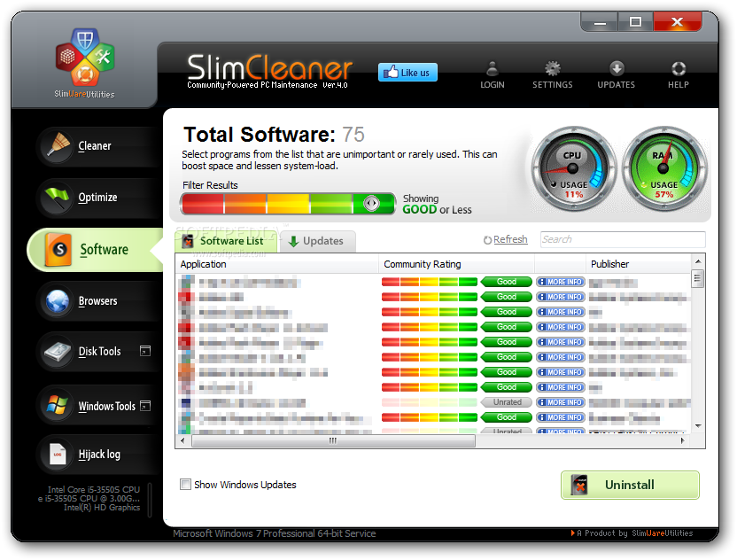Open the Cleaner section
Viewport: 737px width, 560px height.
(97, 146)
